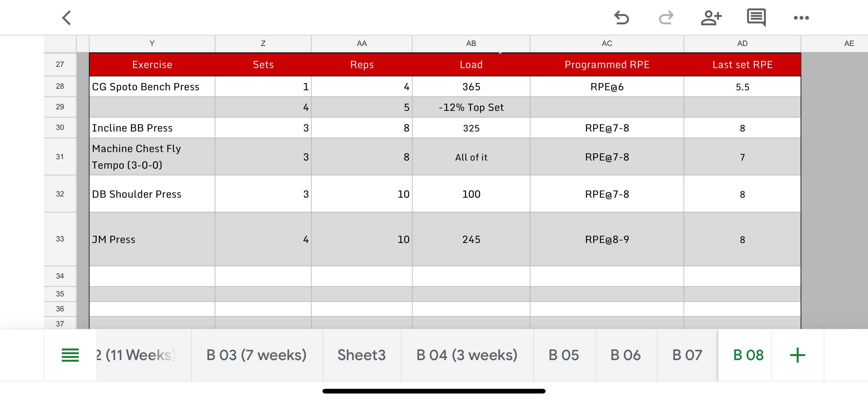Select the RPE@8-9 programmed RPE cell

606,239
